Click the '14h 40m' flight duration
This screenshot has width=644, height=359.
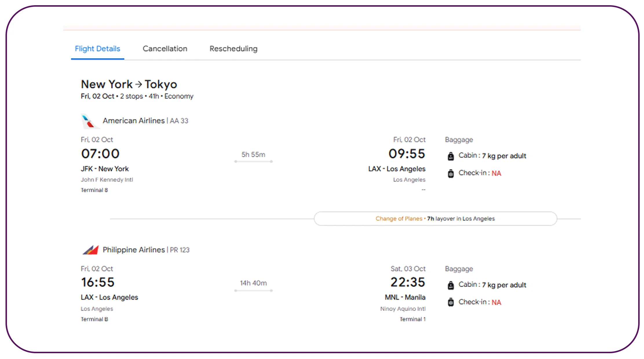[x=253, y=283]
